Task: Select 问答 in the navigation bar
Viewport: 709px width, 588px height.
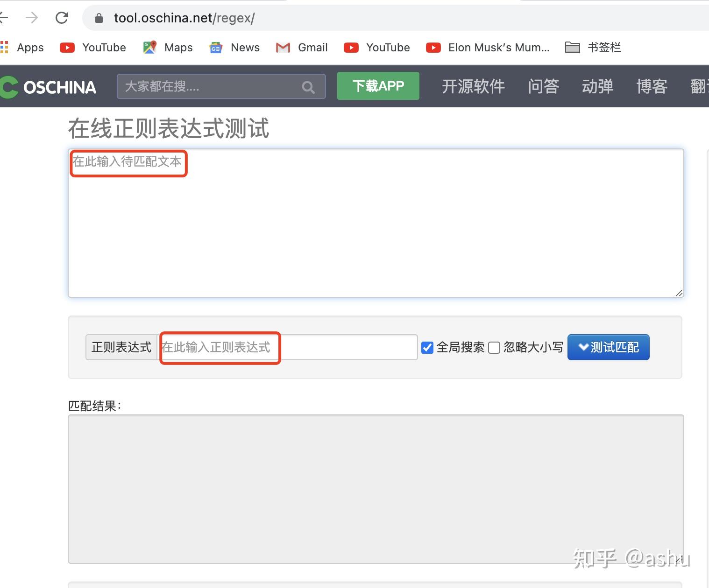Action: [x=544, y=87]
